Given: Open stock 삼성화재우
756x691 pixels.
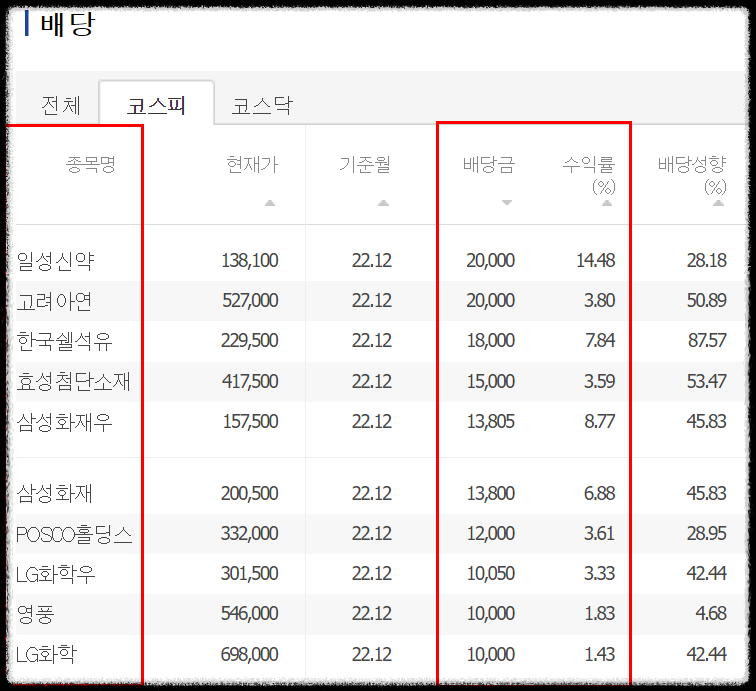Looking at the screenshot, I should pyautogui.click(x=64, y=422).
